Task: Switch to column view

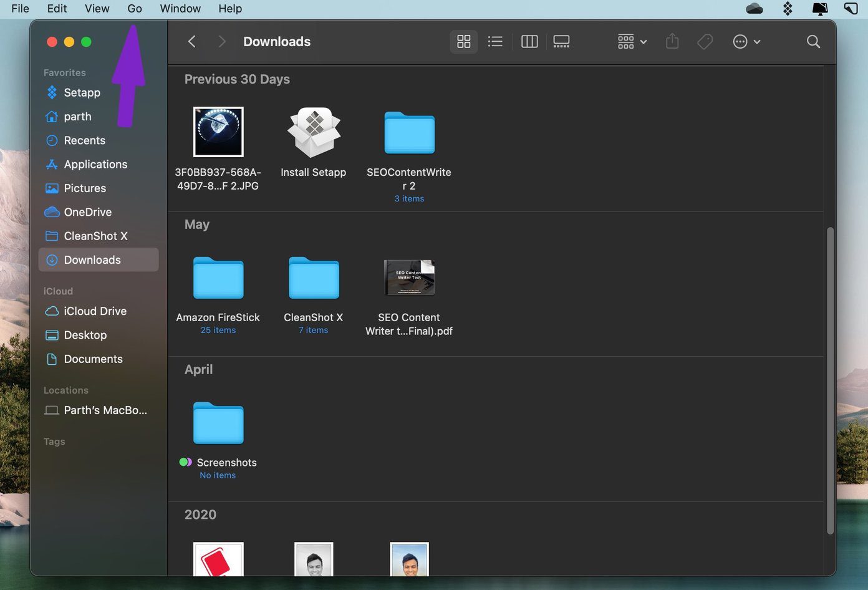Action: (529, 42)
